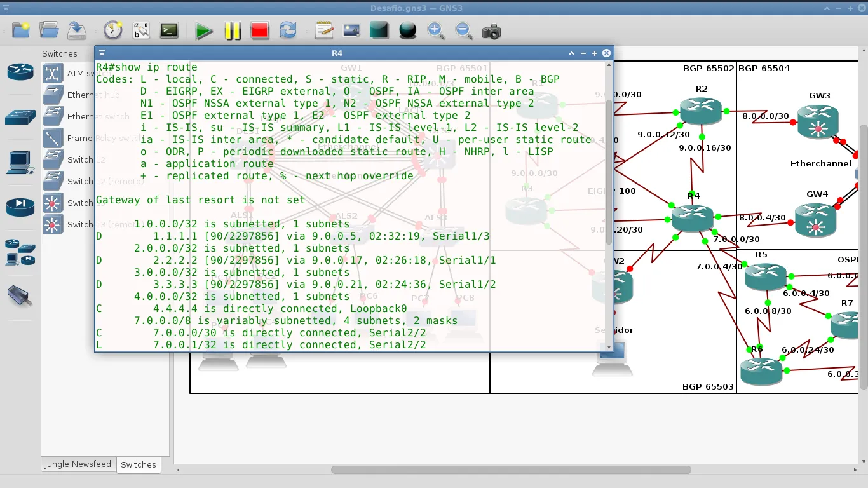Zoom in on the topology canvas

click(x=435, y=30)
